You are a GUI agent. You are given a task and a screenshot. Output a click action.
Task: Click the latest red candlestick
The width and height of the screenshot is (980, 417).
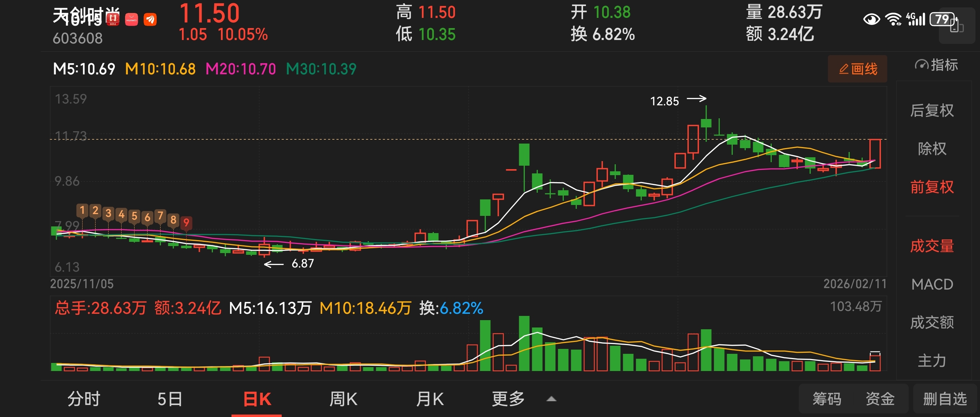[875, 154]
